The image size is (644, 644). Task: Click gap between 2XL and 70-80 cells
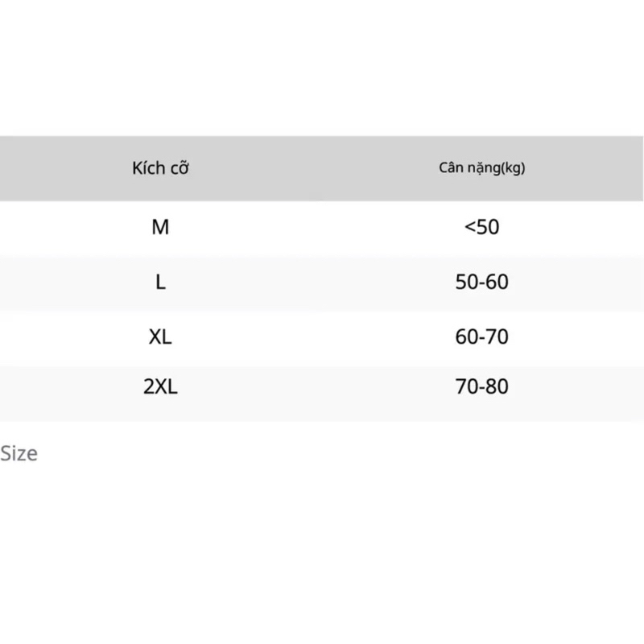(322, 387)
